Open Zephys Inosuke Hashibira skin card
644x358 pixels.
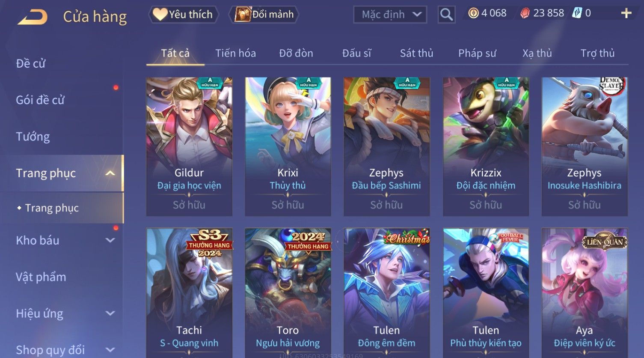click(585, 146)
